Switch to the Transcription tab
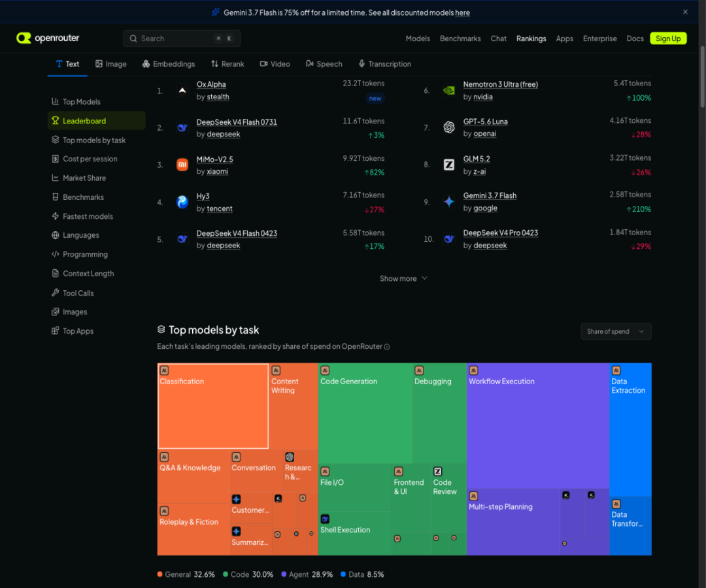Viewport: 706px width, 588px height. click(384, 64)
